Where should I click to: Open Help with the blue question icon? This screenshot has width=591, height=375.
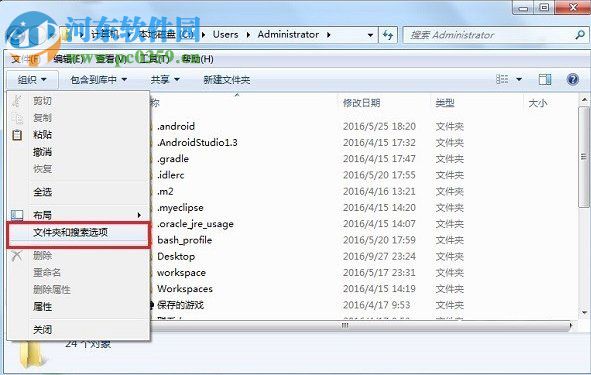[x=573, y=80]
